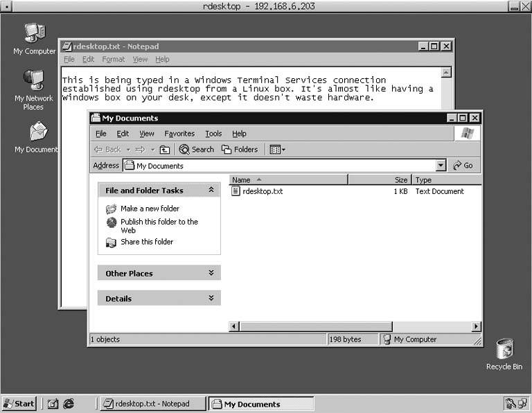Click the Forward arrow in explorer toolbar
The image size is (532, 413).
[140, 149]
